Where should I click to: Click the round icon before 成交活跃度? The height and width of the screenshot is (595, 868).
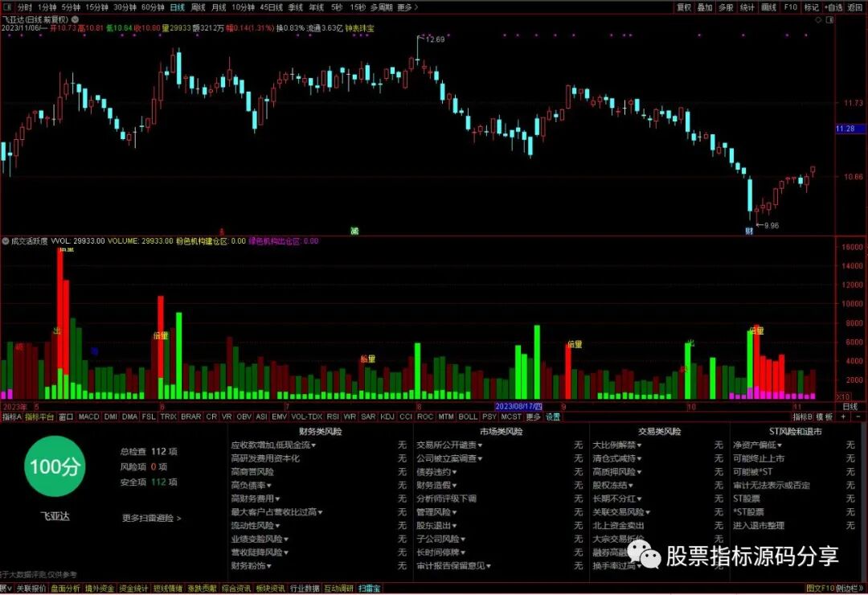coord(6,241)
